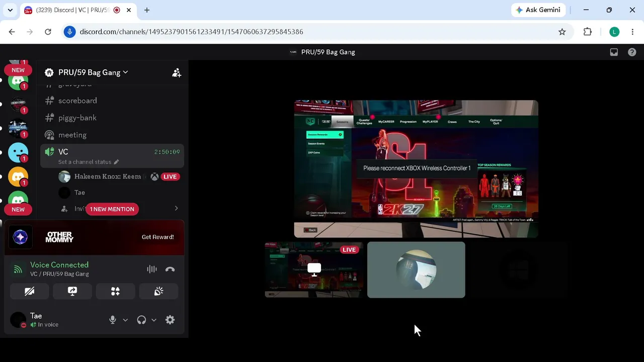Open the voice connection signal icon
644x362 pixels.
click(x=18, y=269)
